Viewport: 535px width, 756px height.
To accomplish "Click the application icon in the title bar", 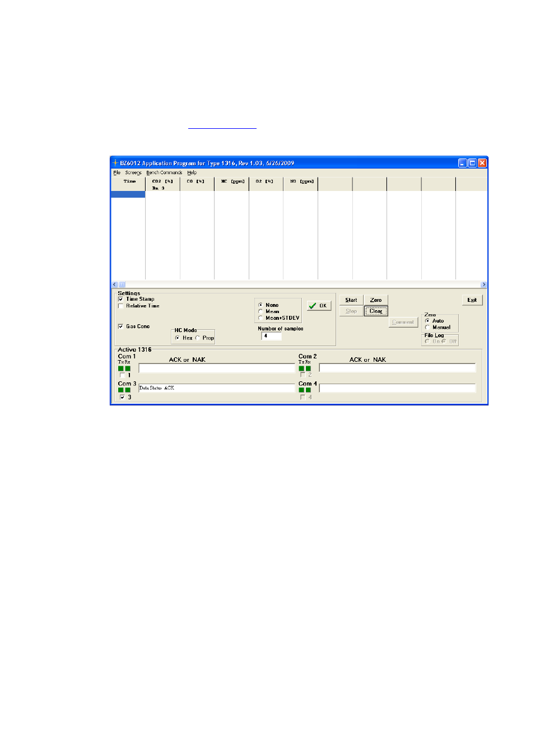I will coord(115,163).
